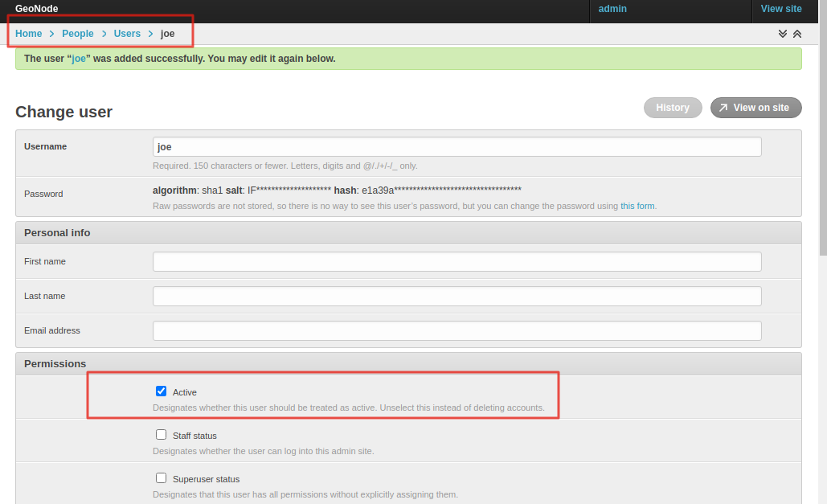
Task: Collapse the Personal info section header
Action: [57, 233]
